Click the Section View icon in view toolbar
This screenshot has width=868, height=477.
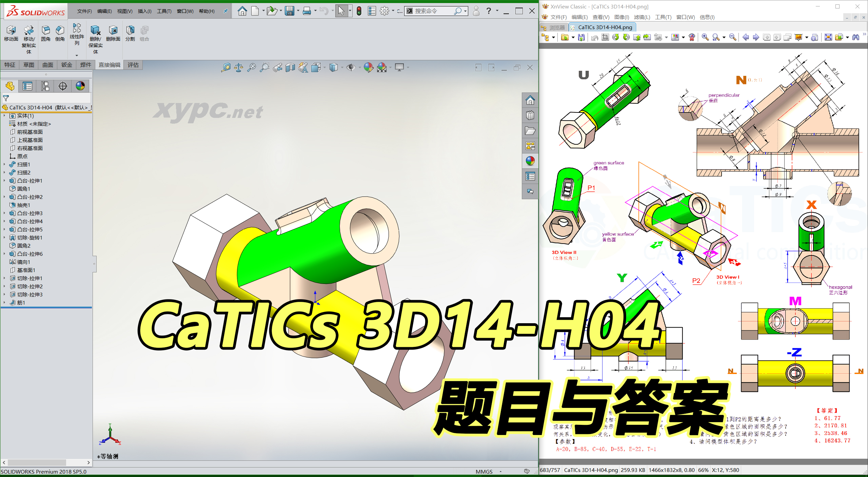coord(290,67)
